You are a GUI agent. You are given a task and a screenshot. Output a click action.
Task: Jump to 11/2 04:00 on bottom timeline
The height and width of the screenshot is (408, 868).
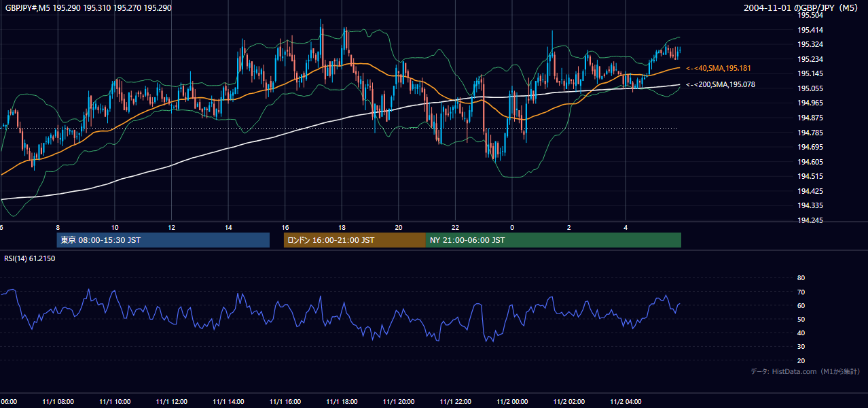click(626, 402)
